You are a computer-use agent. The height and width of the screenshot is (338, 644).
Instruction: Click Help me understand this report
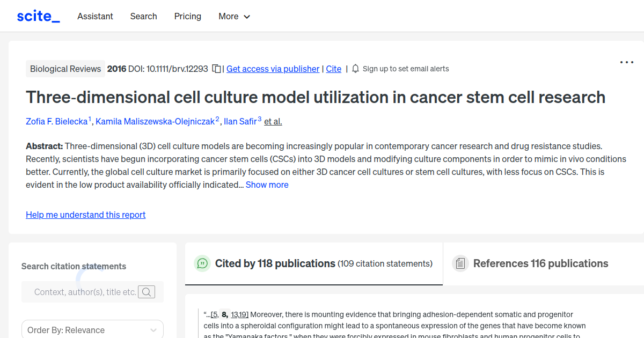coord(85,215)
